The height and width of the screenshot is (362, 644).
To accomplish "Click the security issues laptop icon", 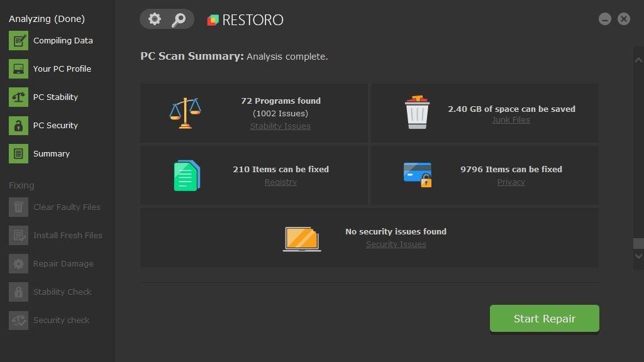I will [302, 238].
